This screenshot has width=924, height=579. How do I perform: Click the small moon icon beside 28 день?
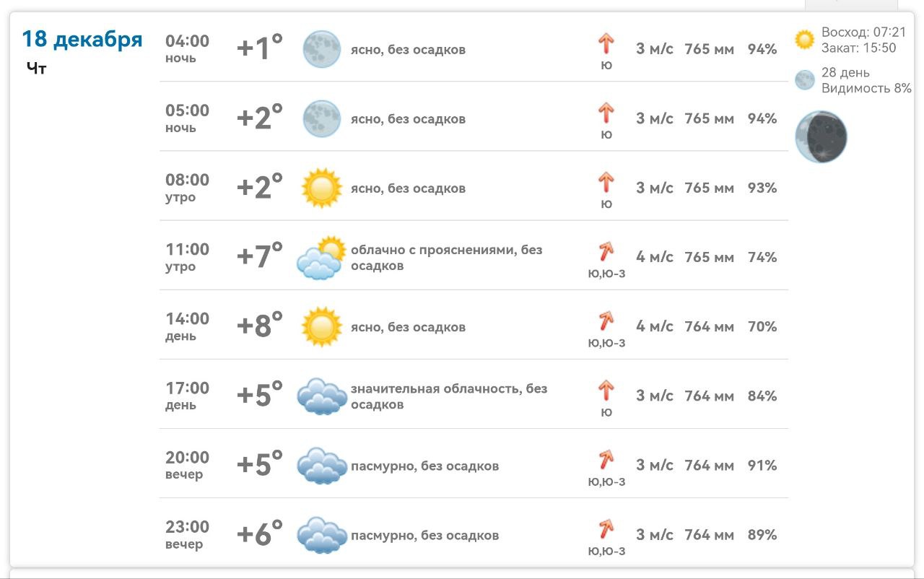(804, 80)
